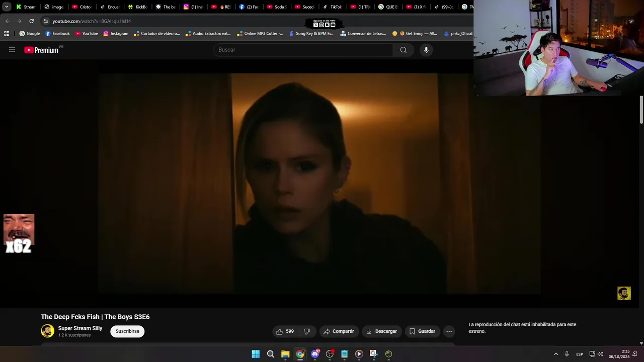Click the Suscribirse button
The height and width of the screenshot is (362, 644).
(127, 331)
